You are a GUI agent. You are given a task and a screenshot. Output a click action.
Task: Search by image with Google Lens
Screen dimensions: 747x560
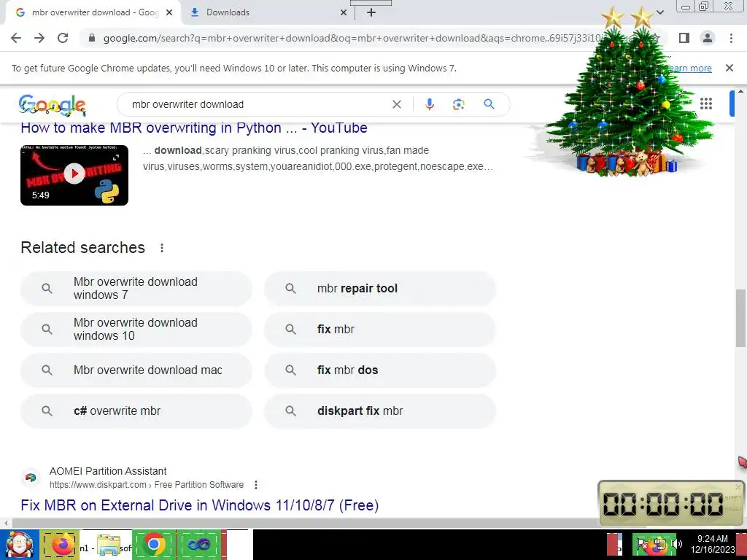click(458, 104)
